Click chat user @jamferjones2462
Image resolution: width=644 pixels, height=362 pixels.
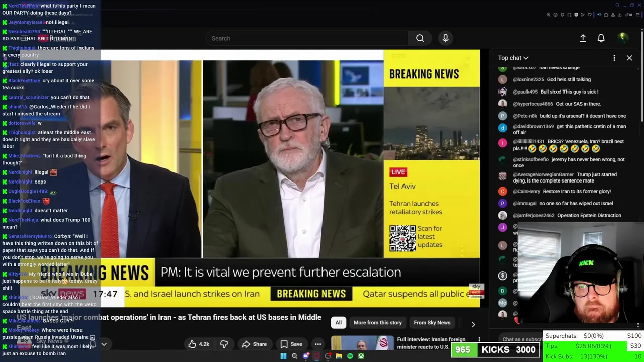coord(534,216)
